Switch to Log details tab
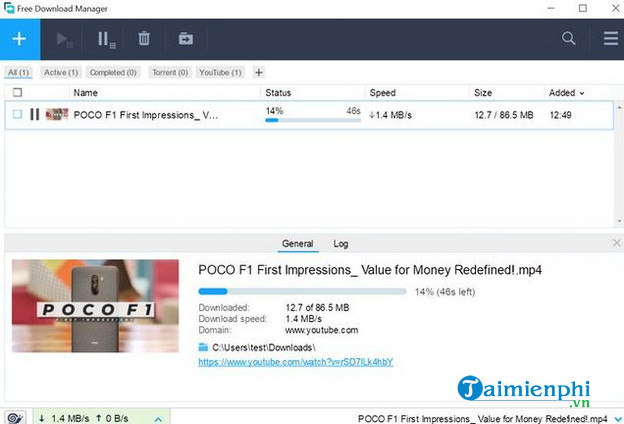Image resolution: width=624 pixels, height=424 pixels. tap(341, 244)
